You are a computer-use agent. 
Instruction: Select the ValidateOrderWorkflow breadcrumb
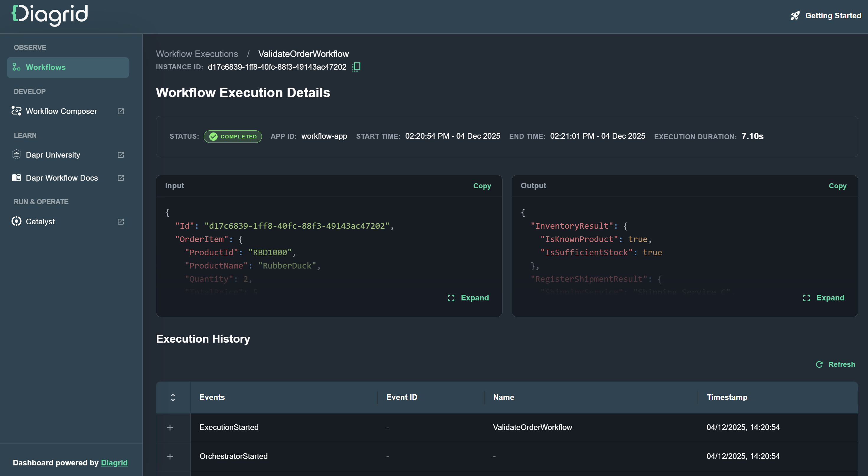click(x=303, y=54)
